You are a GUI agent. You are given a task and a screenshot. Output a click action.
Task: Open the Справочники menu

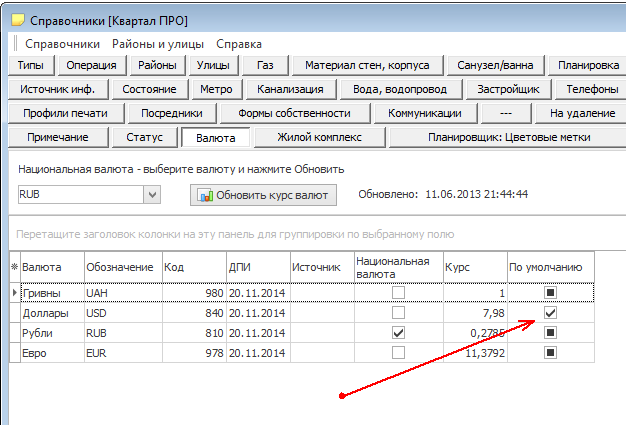pyautogui.click(x=62, y=44)
